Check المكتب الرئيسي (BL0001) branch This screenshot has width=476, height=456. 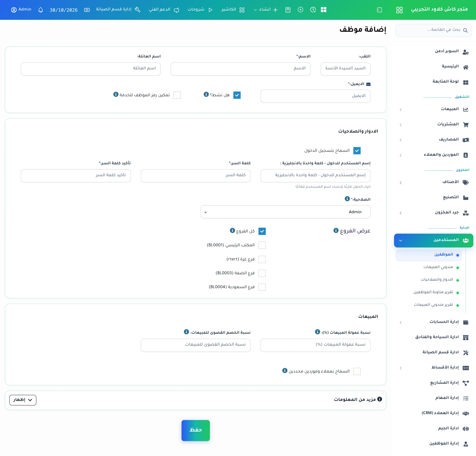pyautogui.click(x=262, y=245)
